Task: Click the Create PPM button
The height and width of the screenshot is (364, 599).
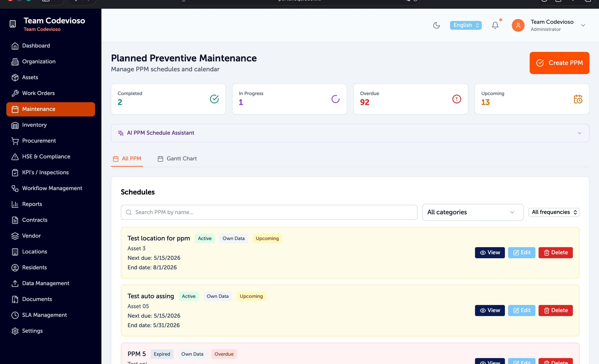Action: pos(559,63)
